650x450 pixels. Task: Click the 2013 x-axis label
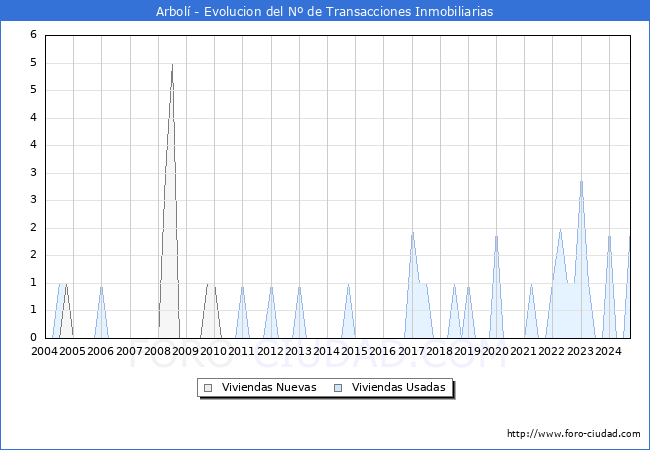298,351
